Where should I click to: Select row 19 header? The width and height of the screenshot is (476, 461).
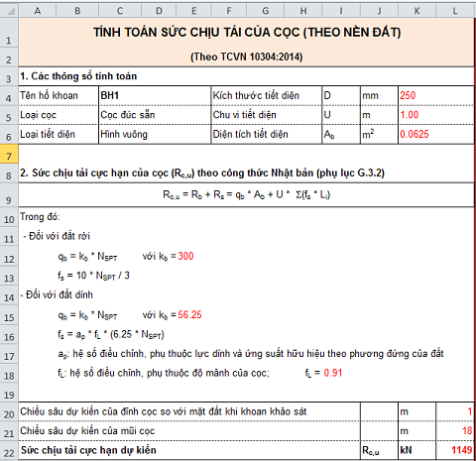tap(9, 393)
